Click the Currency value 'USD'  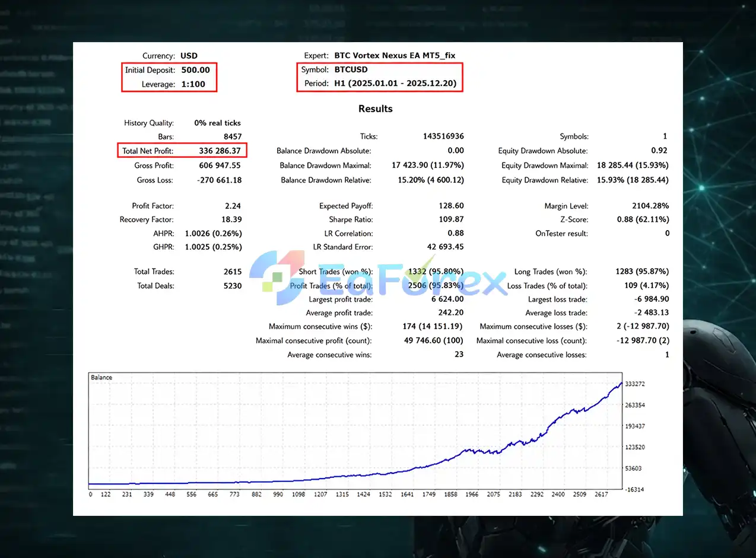tap(189, 56)
